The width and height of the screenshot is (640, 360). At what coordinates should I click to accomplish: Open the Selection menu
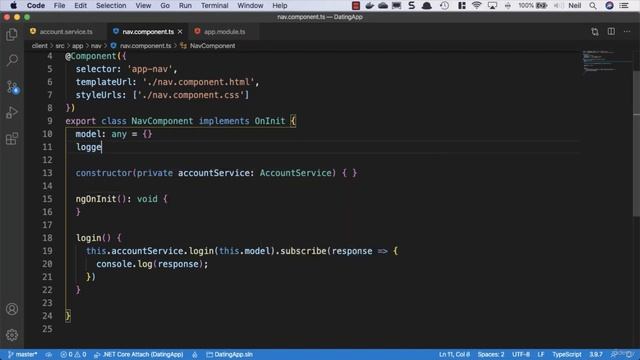(111, 6)
